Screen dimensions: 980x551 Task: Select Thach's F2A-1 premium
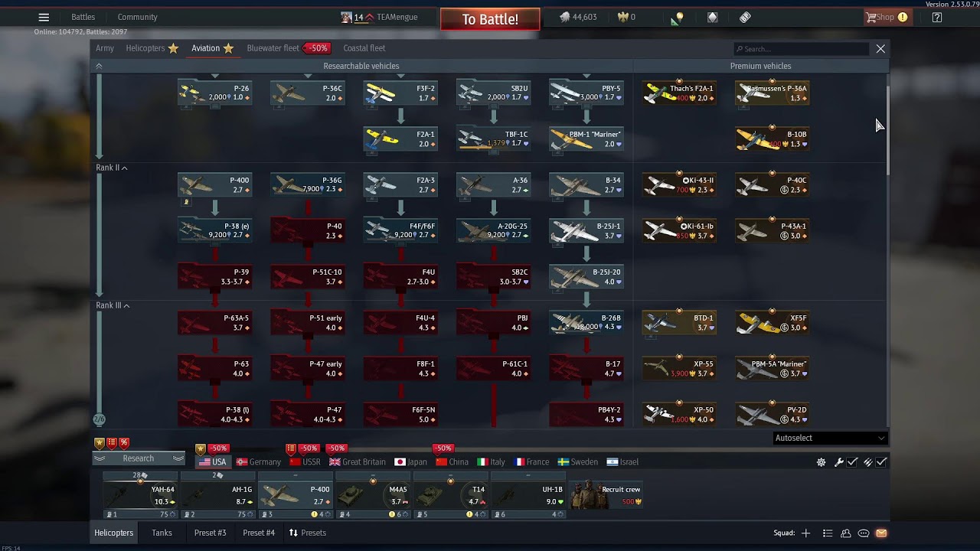[679, 93]
